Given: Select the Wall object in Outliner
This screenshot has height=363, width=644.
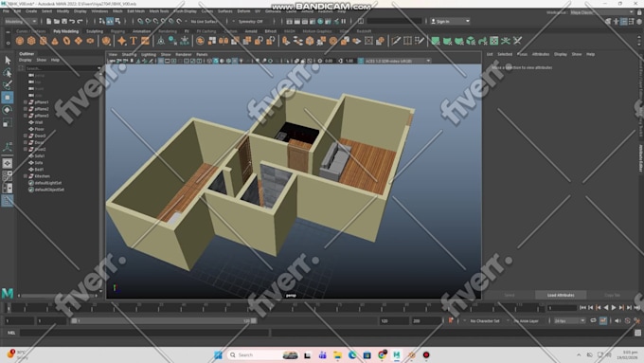Looking at the screenshot, I should pyautogui.click(x=39, y=122).
